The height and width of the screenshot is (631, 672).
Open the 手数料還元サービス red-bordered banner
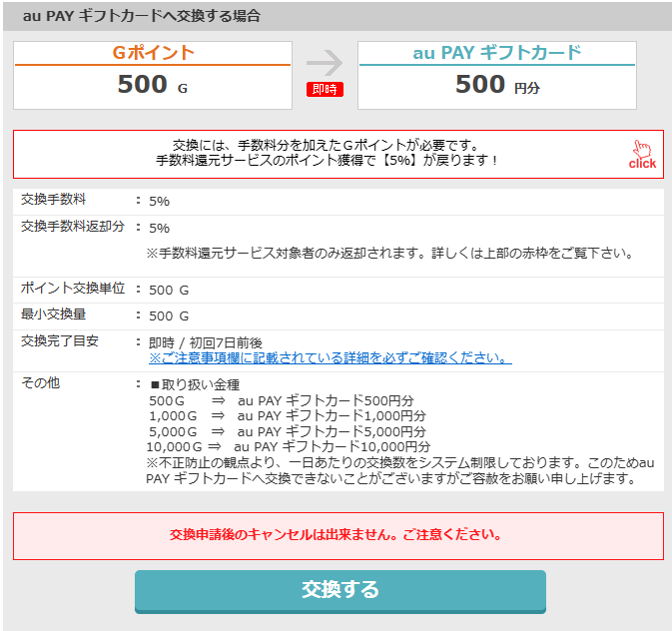[338, 155]
